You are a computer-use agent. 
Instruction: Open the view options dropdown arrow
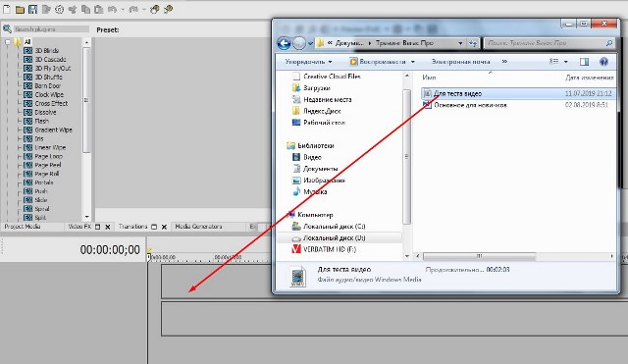(566, 62)
